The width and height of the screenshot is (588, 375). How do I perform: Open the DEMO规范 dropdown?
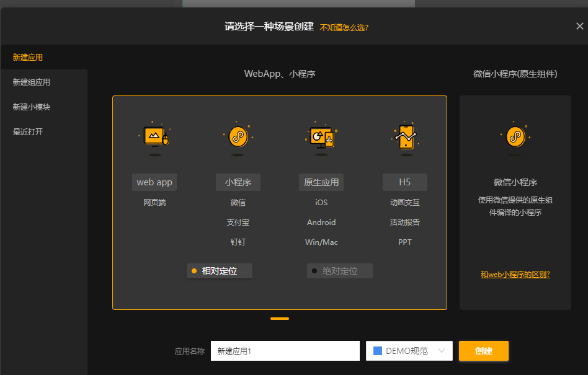tap(409, 351)
